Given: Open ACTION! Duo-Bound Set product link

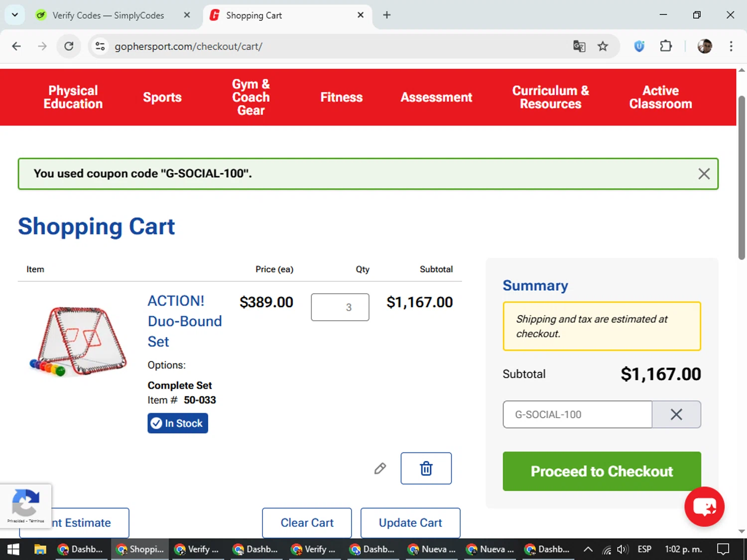Looking at the screenshot, I should pyautogui.click(x=185, y=321).
